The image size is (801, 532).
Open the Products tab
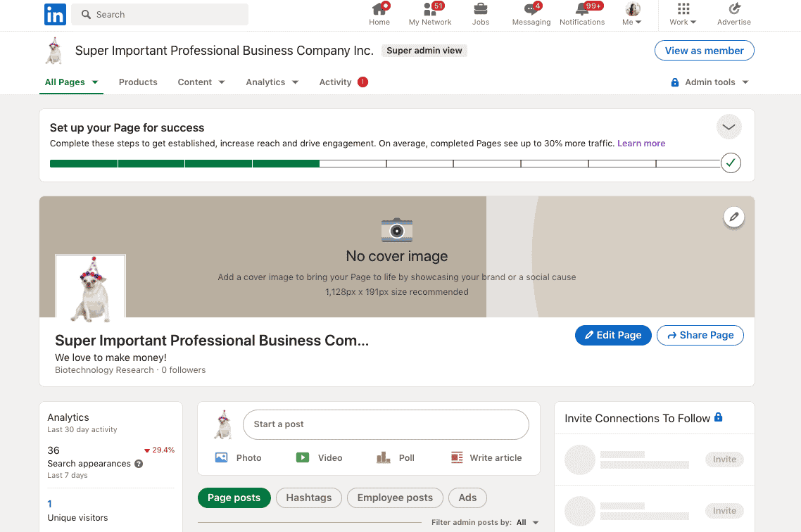pos(138,82)
